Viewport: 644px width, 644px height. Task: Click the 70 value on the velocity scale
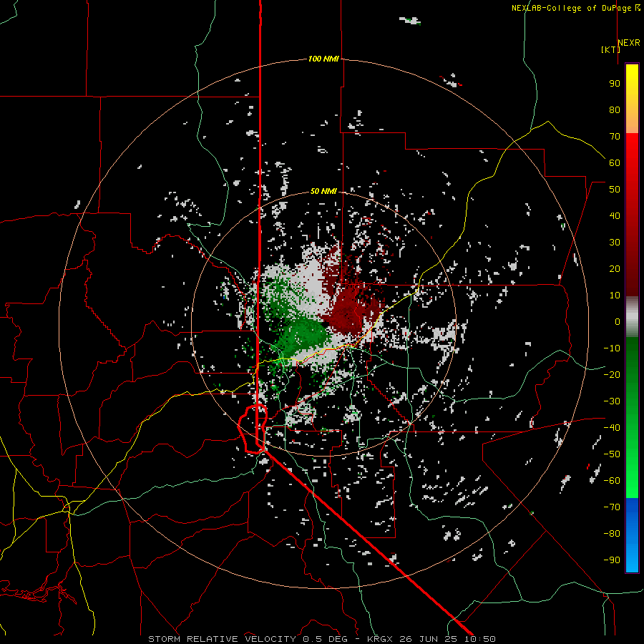615,137
